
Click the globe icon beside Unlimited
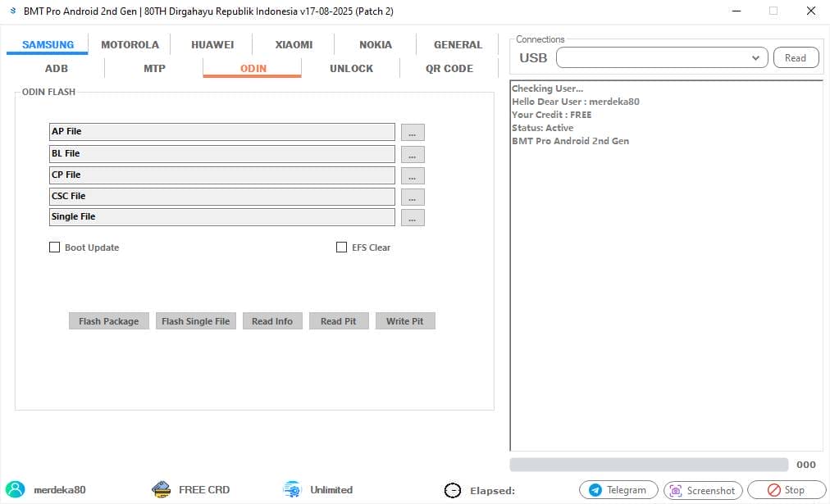(x=292, y=489)
